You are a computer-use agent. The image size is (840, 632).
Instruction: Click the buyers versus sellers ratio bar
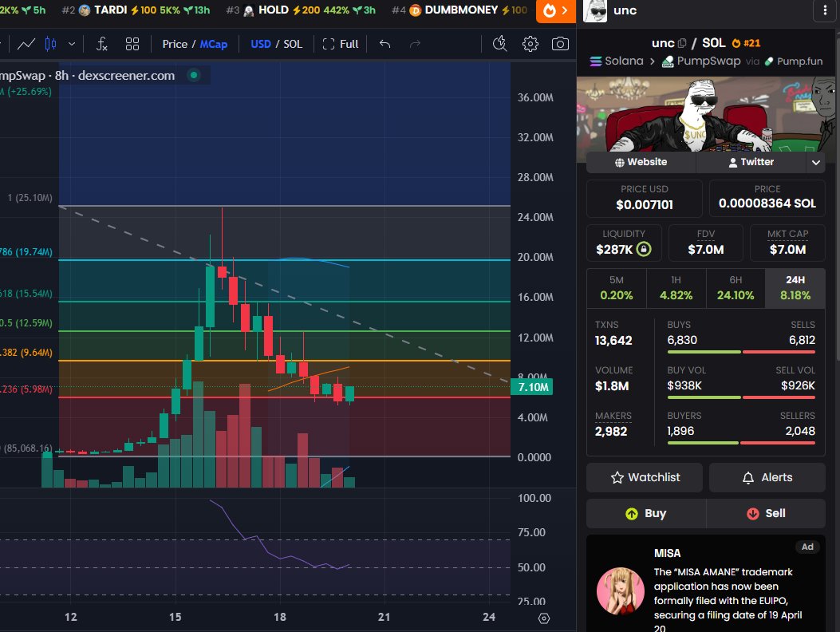[x=741, y=444]
